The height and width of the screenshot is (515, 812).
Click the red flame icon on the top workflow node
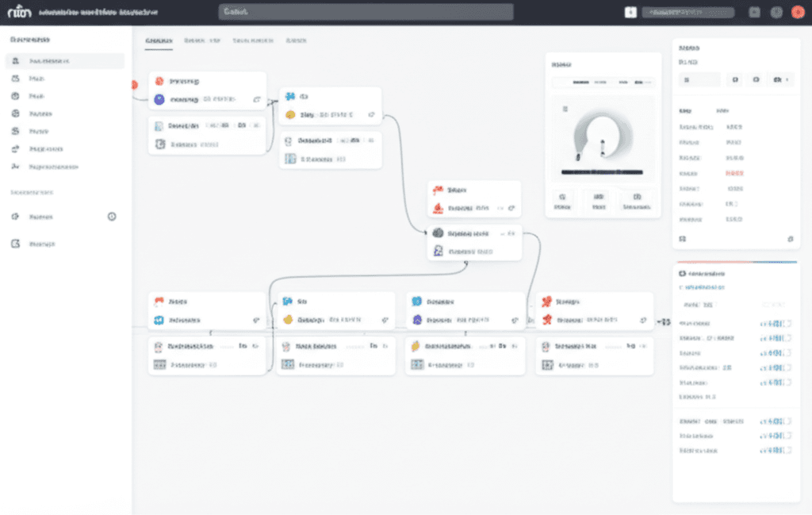160,82
